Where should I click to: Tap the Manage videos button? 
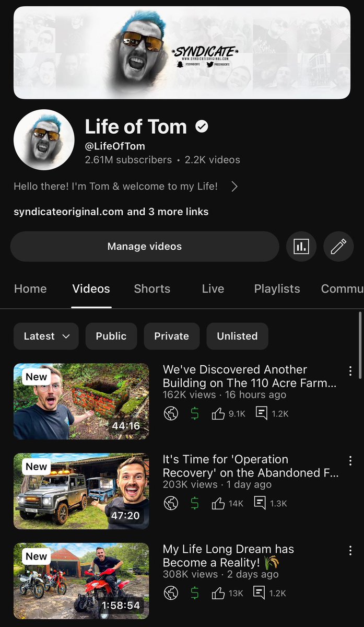[x=145, y=247]
